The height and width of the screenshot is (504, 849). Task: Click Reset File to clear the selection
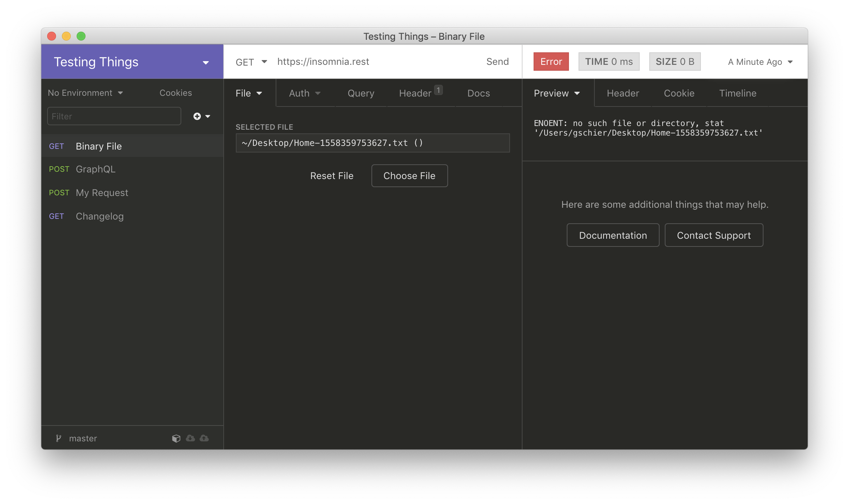click(332, 176)
